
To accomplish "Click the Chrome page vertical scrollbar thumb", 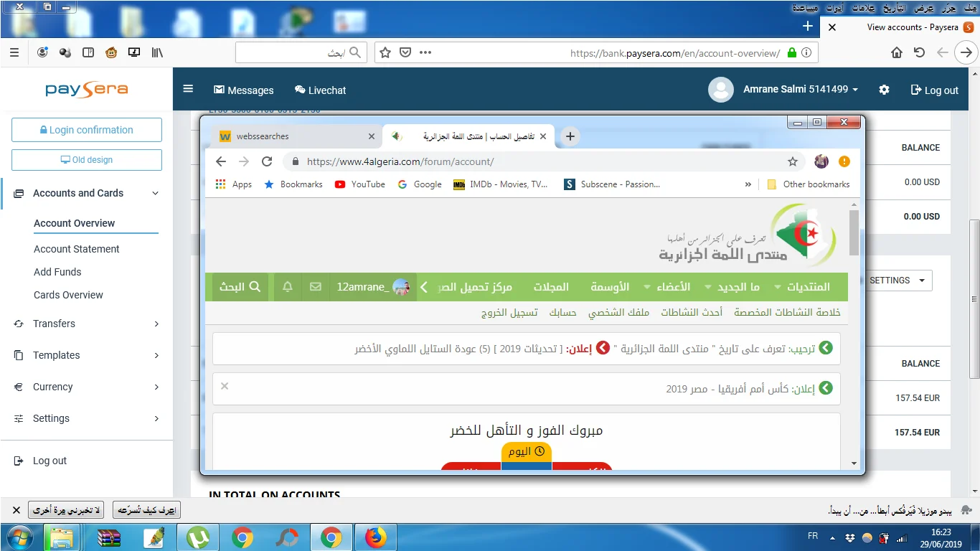I will pos(854,233).
